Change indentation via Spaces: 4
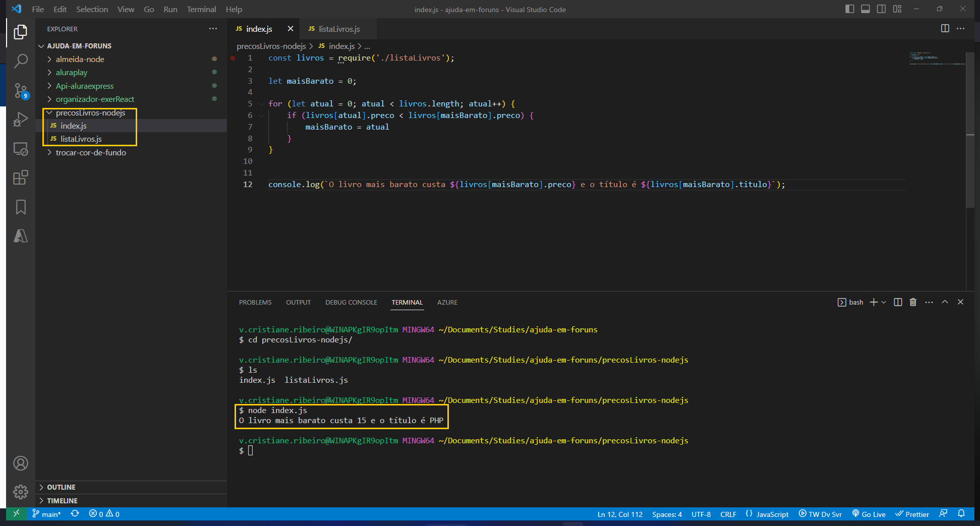 (667, 514)
